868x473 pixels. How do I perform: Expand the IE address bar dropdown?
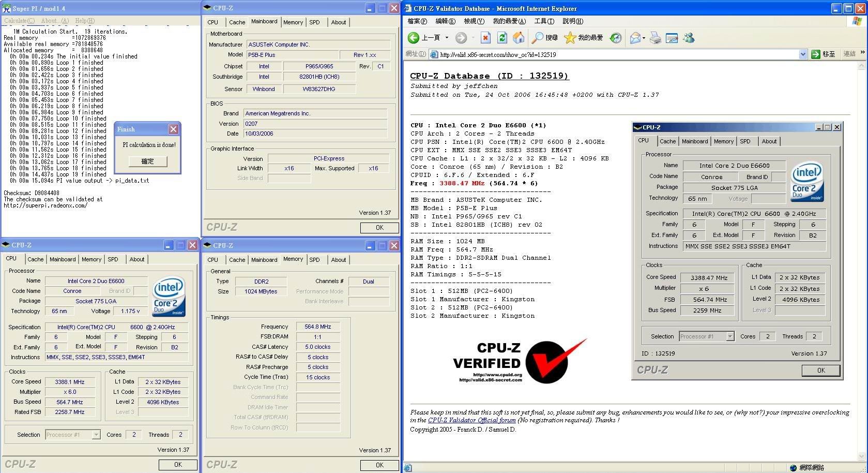(803, 54)
